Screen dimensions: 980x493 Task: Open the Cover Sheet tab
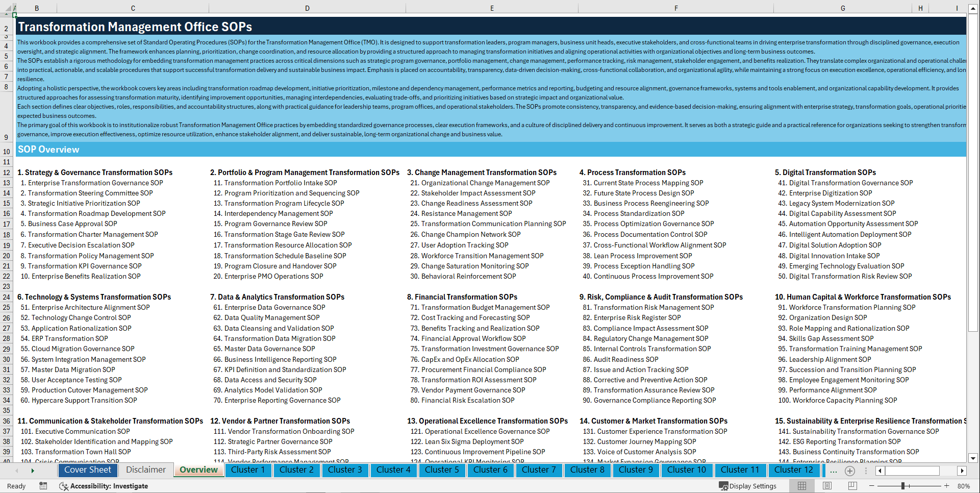88,470
